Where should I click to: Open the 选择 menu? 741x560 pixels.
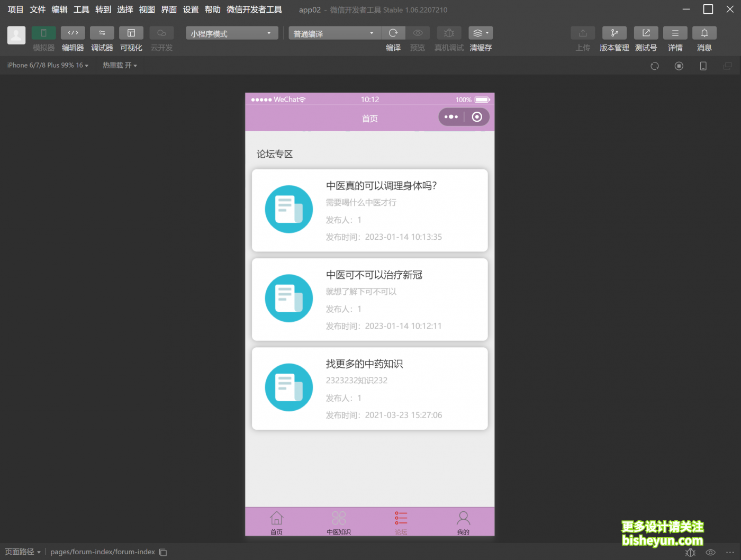[x=125, y=10]
